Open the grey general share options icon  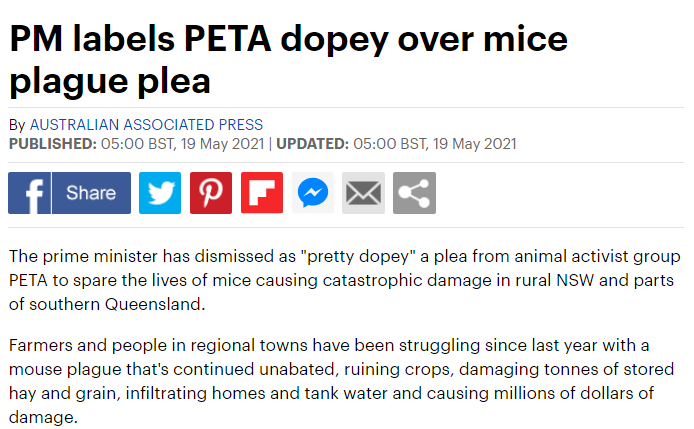click(x=414, y=193)
